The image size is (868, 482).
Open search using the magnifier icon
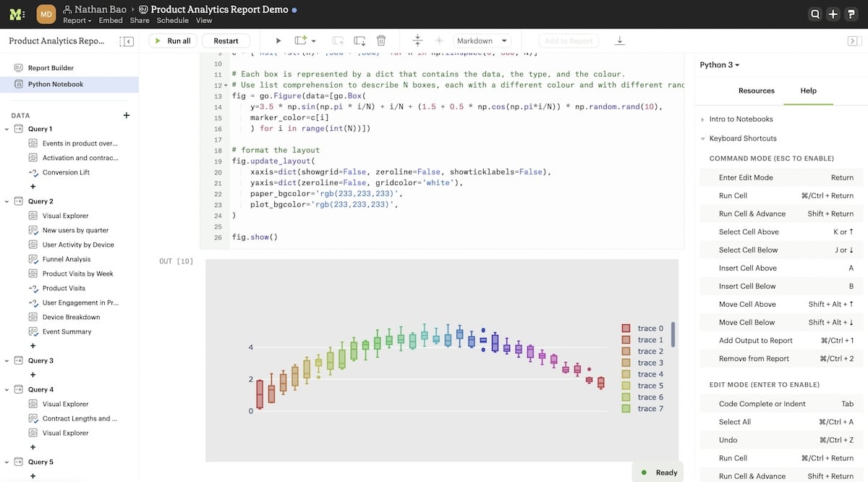click(814, 14)
